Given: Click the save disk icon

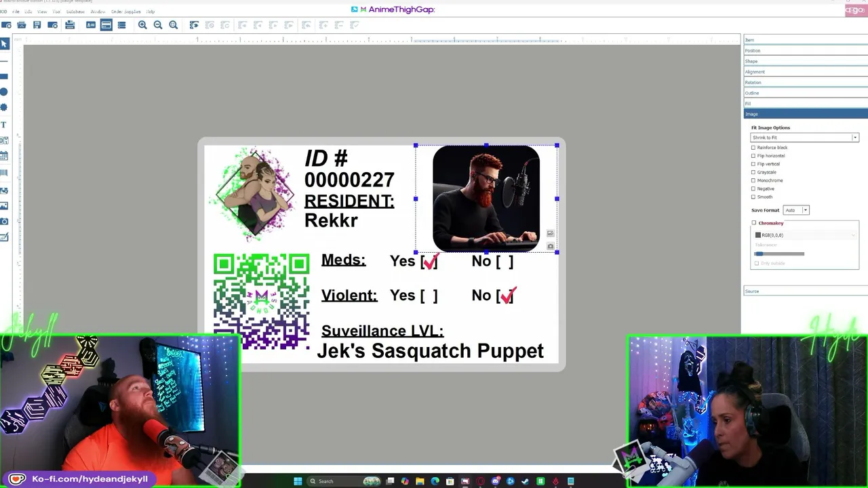Looking at the screenshot, I should (37, 25).
